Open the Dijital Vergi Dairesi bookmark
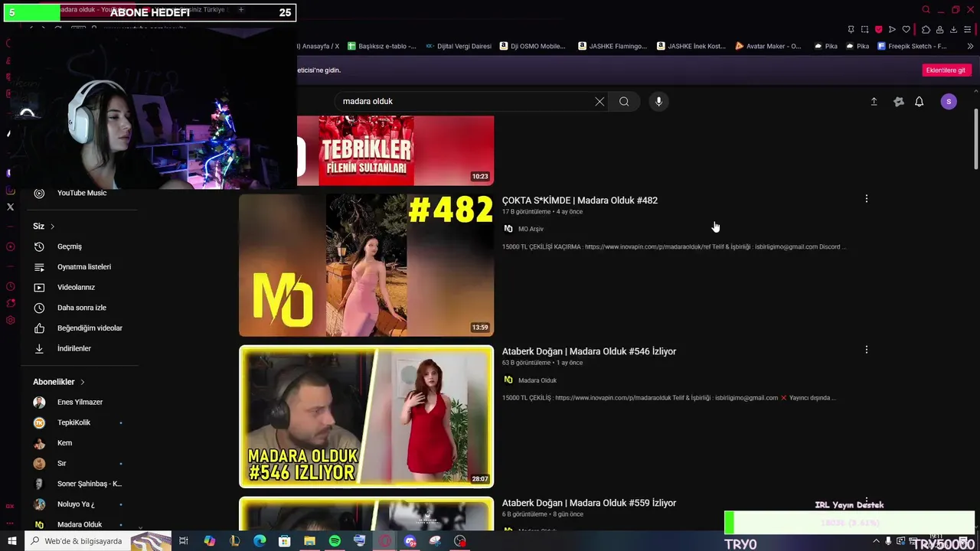The height and width of the screenshot is (551, 980). click(x=459, y=46)
